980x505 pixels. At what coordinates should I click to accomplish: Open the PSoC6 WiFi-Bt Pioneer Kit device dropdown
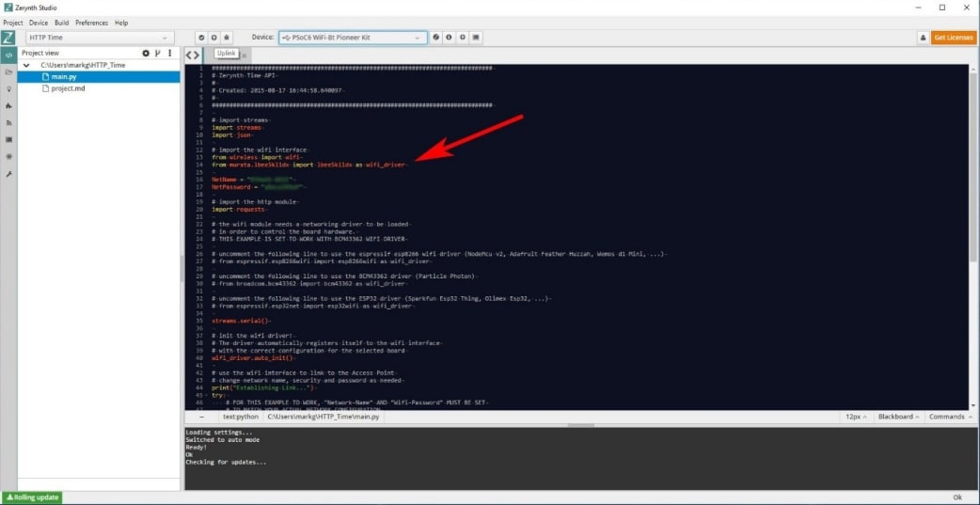click(353, 38)
